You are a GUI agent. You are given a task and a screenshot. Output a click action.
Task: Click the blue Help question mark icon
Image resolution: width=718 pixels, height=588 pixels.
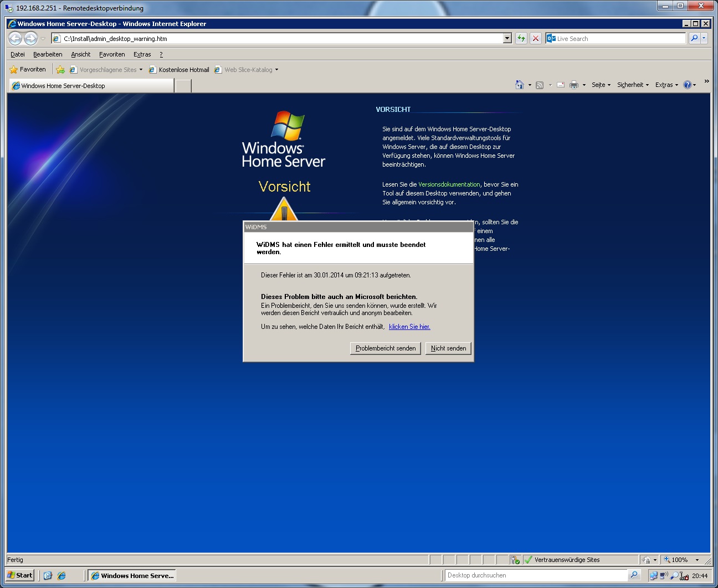pos(688,85)
